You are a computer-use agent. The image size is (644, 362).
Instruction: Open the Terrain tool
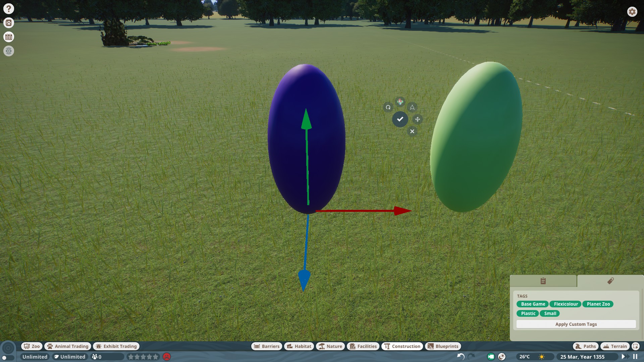(x=615, y=346)
